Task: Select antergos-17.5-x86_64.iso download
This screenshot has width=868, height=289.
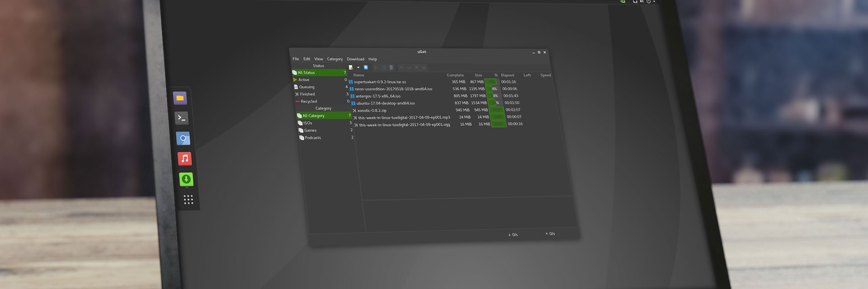Action: [378, 96]
